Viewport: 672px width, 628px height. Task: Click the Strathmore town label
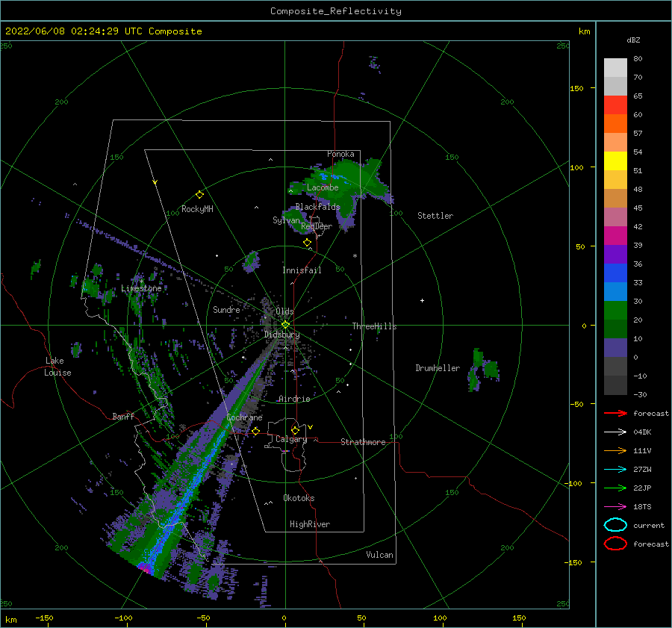click(363, 442)
